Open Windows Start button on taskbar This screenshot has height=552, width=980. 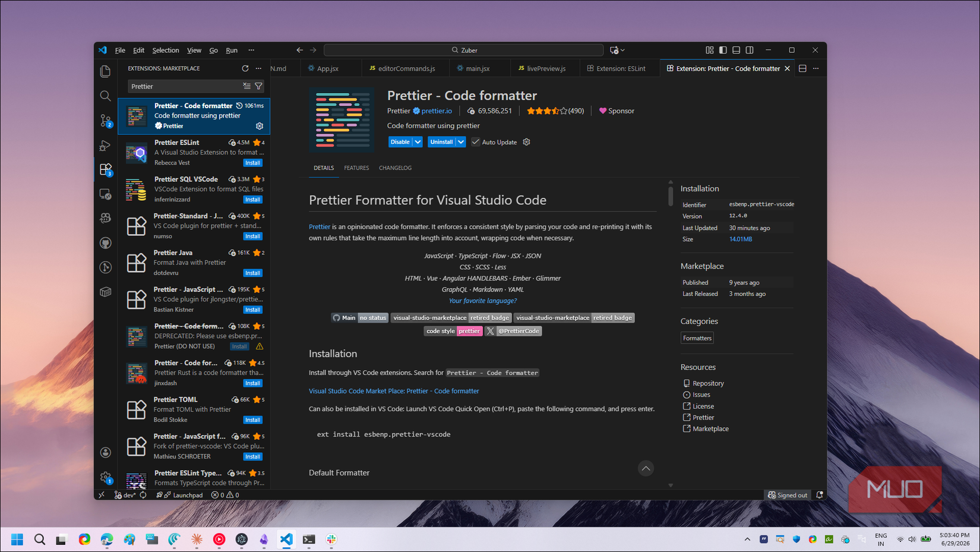(x=17, y=539)
